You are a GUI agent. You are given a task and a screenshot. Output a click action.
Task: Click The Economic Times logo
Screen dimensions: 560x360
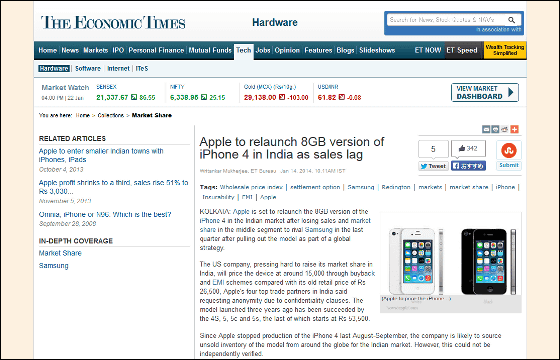[113, 22]
